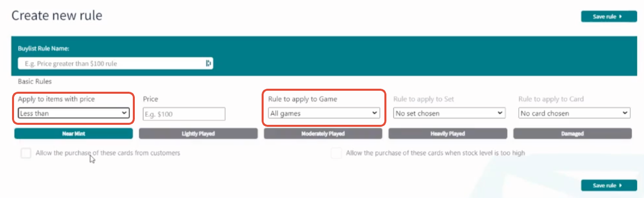Switch to the Damaged tab
Screen dimensions: 644x198
[x=572, y=134]
